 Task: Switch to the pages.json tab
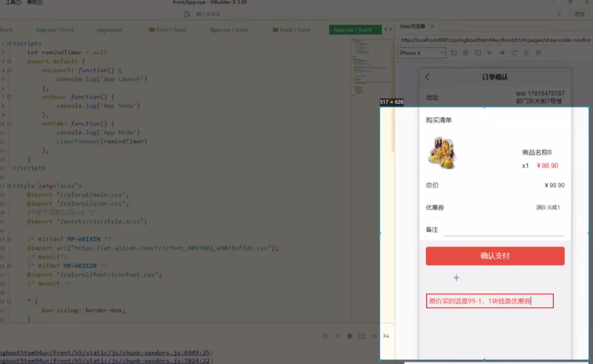110,30
